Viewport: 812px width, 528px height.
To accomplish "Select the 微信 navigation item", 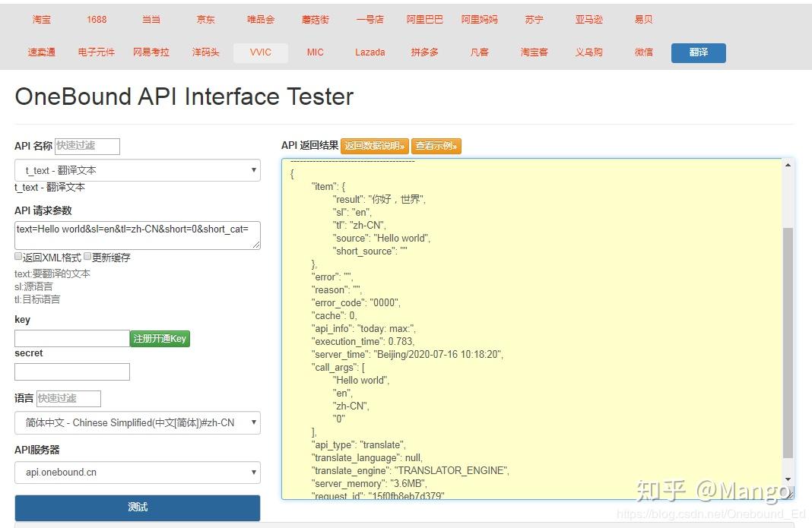I will pos(643,52).
